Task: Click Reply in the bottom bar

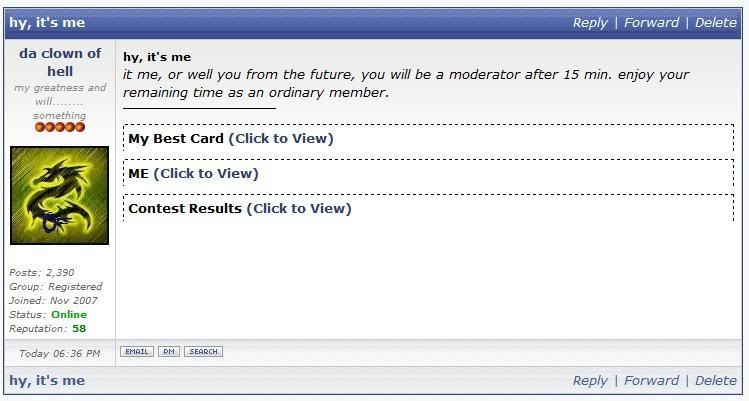Action: click(x=590, y=380)
